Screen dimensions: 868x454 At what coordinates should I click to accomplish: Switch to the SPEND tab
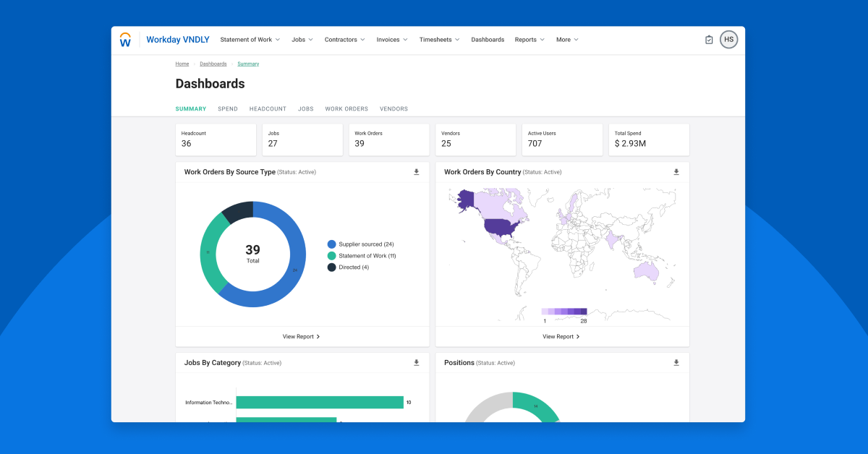[x=228, y=108]
